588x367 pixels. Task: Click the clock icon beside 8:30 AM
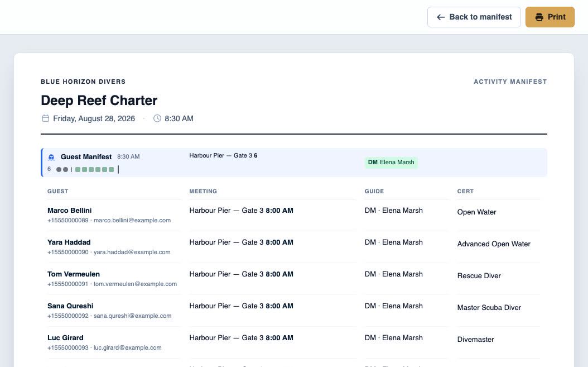click(x=157, y=118)
